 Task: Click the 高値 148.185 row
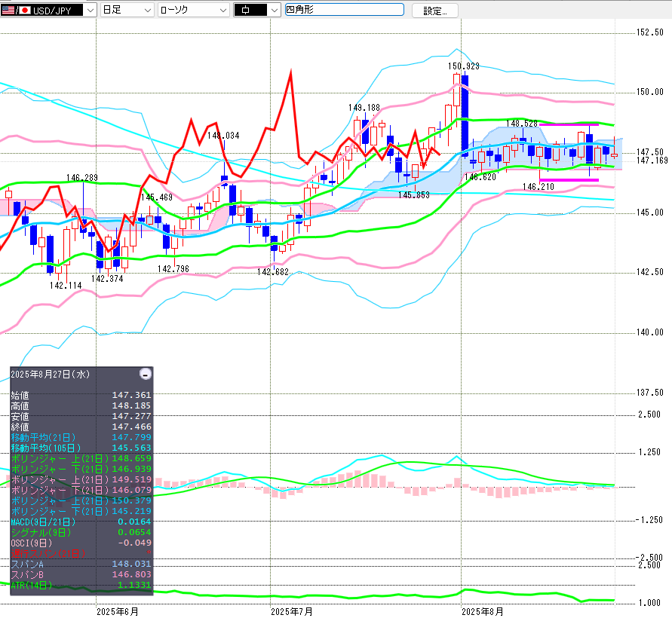click(81, 405)
